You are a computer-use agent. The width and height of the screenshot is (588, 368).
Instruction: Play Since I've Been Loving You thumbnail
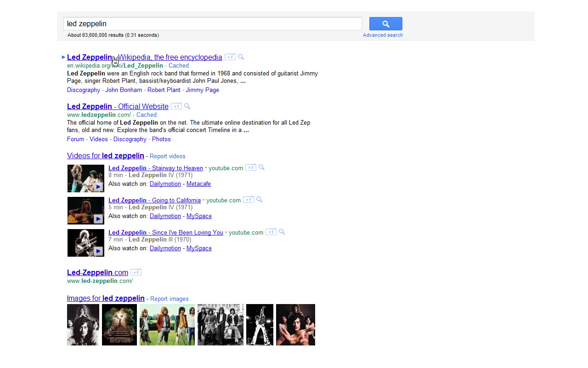[x=86, y=243]
